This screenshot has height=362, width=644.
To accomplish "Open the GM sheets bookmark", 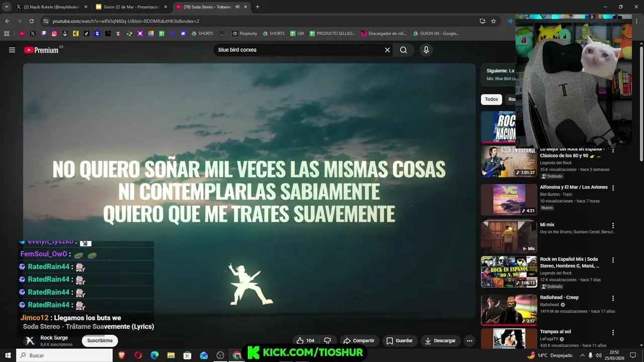I will [x=297, y=34].
